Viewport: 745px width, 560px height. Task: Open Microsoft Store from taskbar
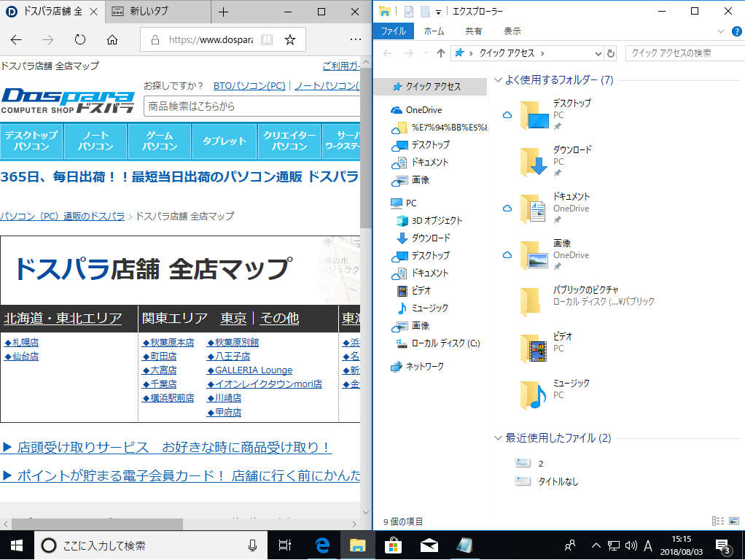click(394, 545)
